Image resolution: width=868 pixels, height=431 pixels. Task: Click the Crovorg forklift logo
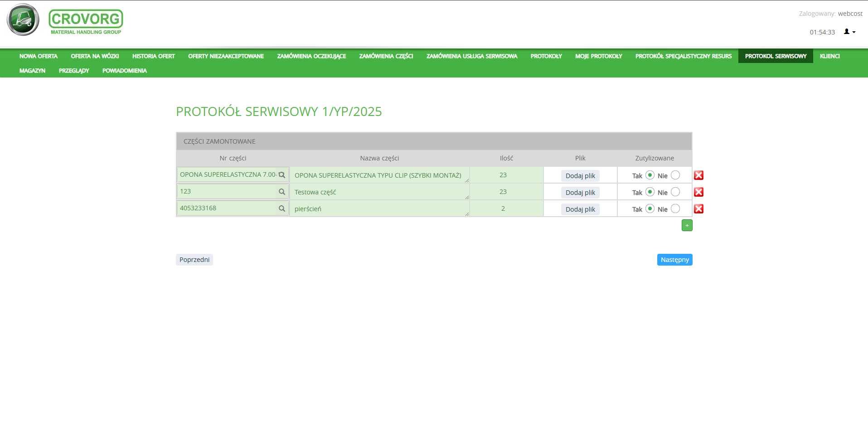23,20
